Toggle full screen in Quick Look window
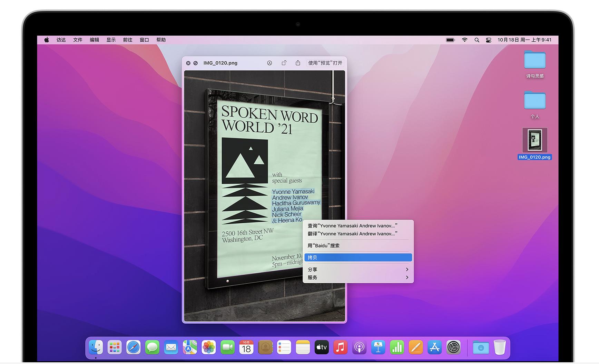Screen dimensions: 599x364 pyautogui.click(x=196, y=63)
